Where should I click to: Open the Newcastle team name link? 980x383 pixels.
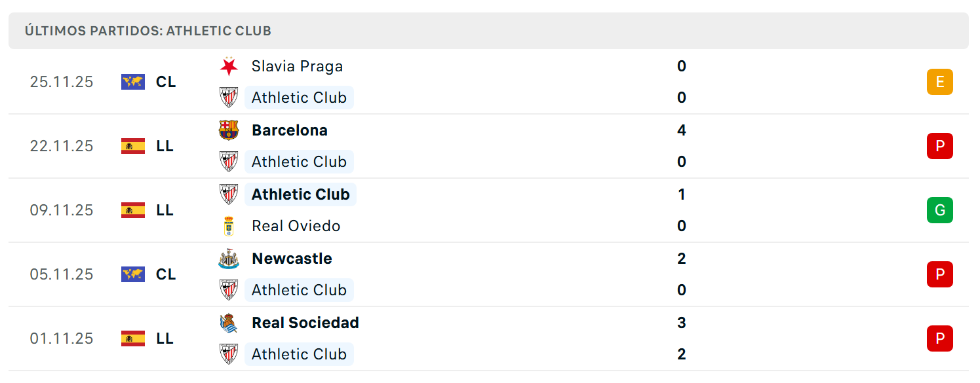tap(292, 259)
